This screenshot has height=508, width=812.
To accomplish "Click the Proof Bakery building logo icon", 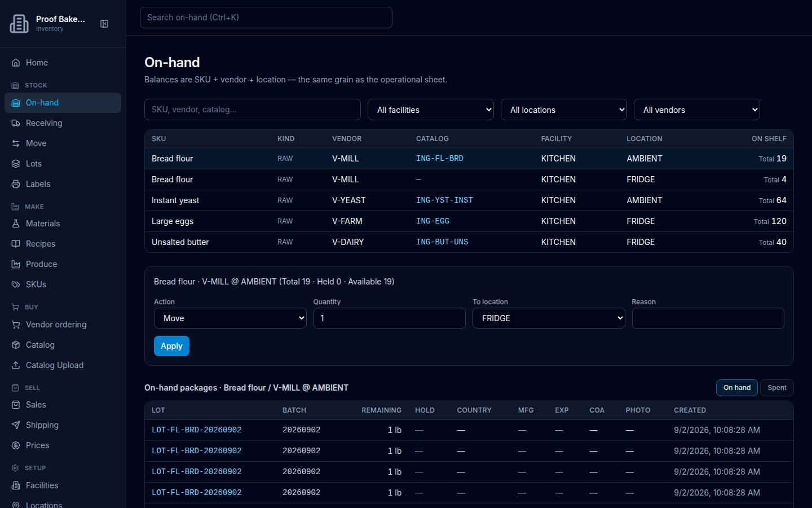I will (19, 24).
